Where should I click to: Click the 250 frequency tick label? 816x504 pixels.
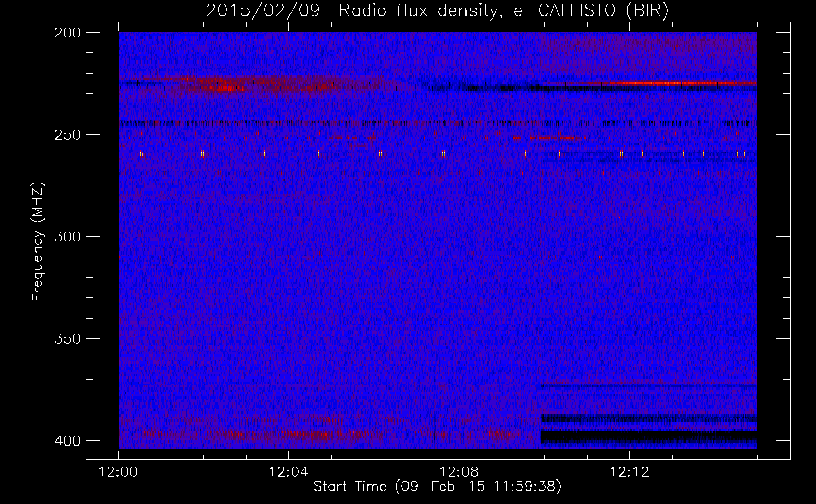click(x=68, y=135)
